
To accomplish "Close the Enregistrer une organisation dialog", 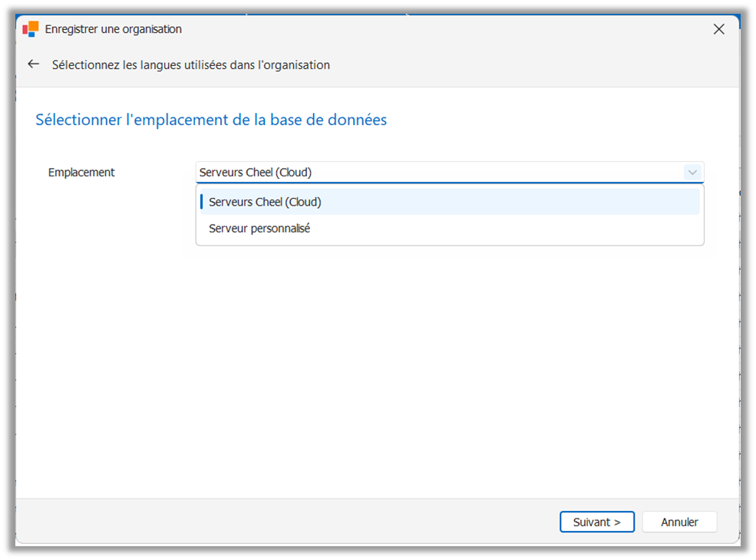I will tap(718, 29).
